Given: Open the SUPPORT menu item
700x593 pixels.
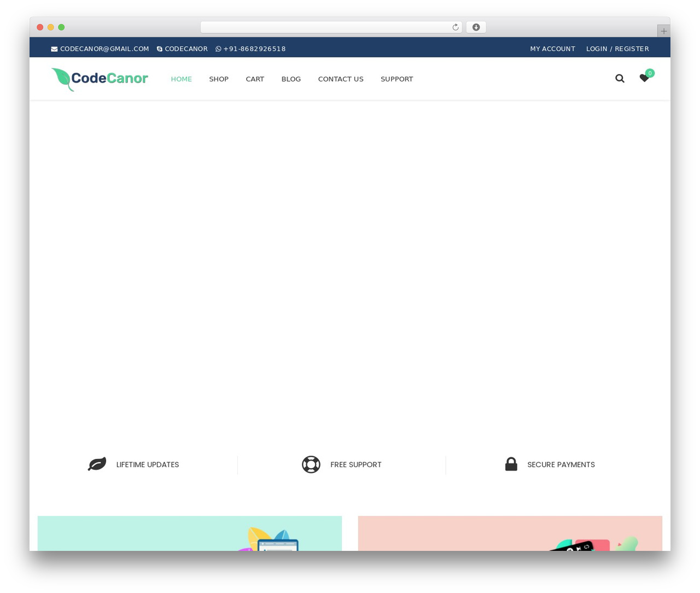Looking at the screenshot, I should (x=397, y=79).
